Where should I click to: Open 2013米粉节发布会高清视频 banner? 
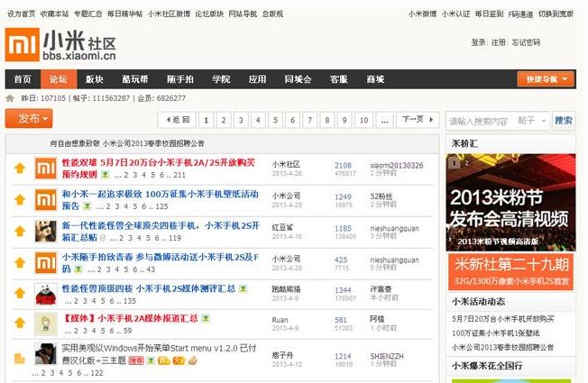(x=510, y=203)
